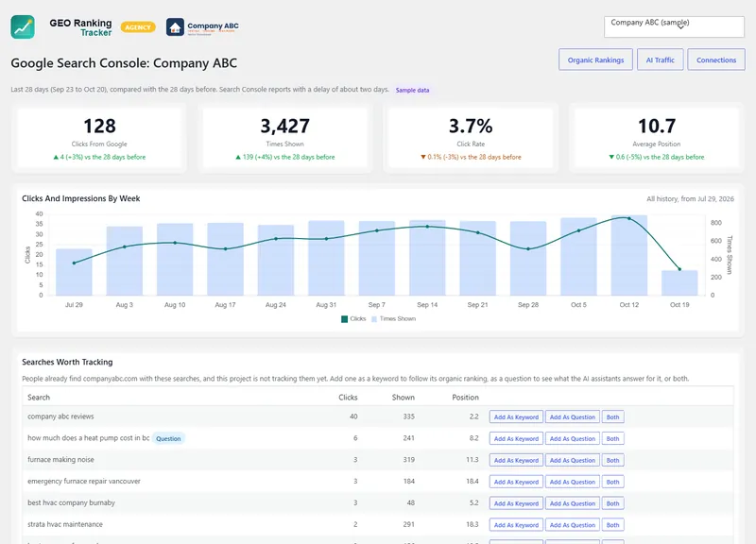Click the Position column header

point(465,397)
